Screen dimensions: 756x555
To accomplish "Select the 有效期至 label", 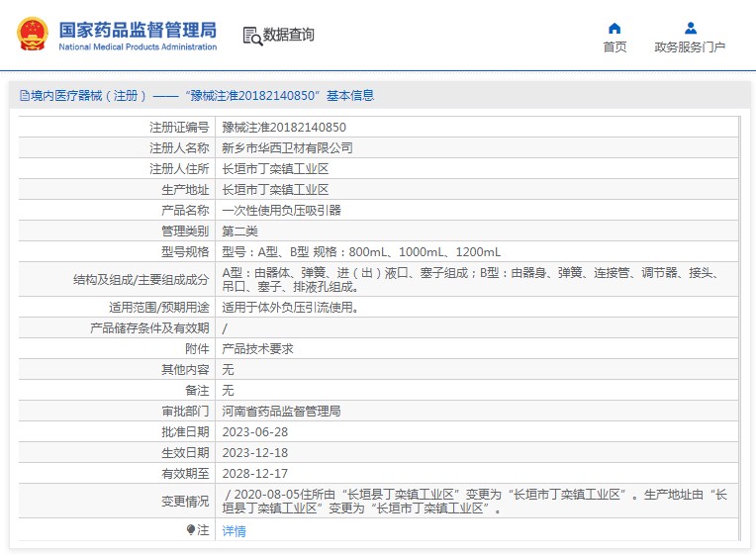I will (x=185, y=473).
